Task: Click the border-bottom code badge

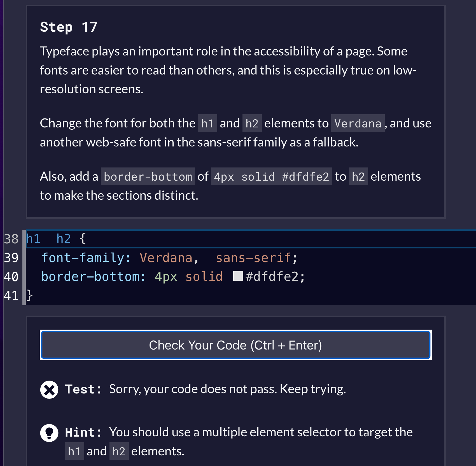Action: point(148,176)
